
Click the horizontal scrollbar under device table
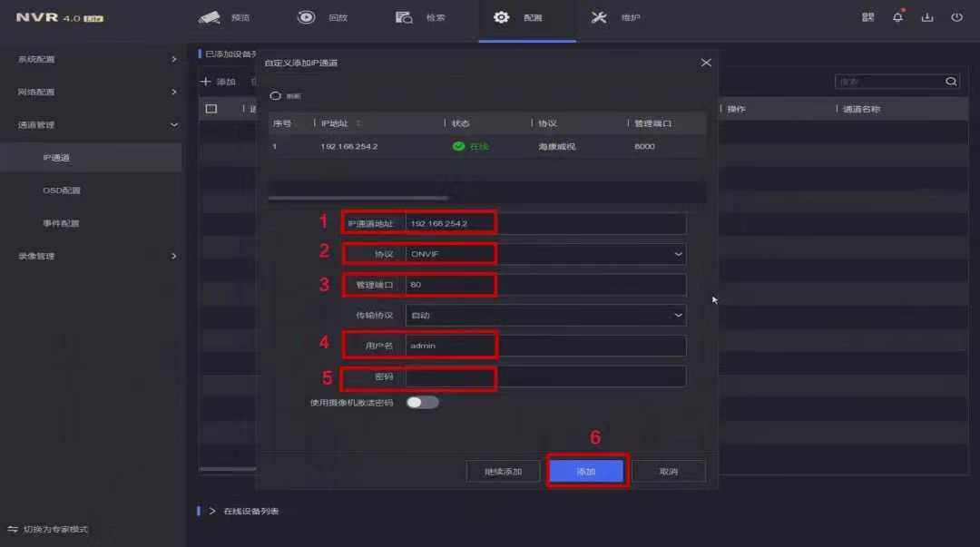(358, 198)
